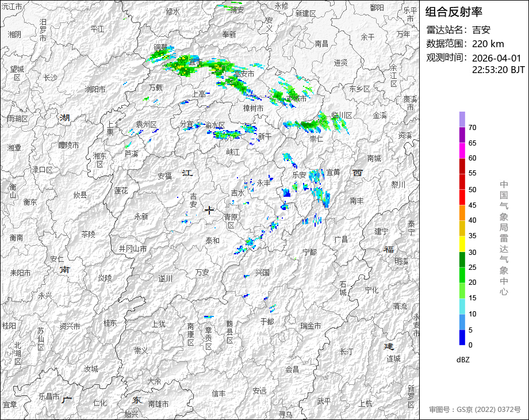The height and width of the screenshot is (420, 529).
Task: Click the 桂东 label on the map
Action: tap(110, 323)
